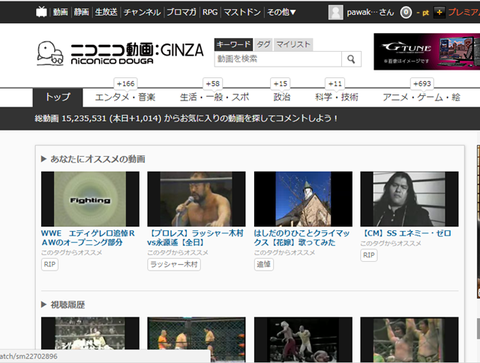Open the ラッシャー木村 microphone wrestler thumbnail
This screenshot has height=363, width=480.
(196, 199)
